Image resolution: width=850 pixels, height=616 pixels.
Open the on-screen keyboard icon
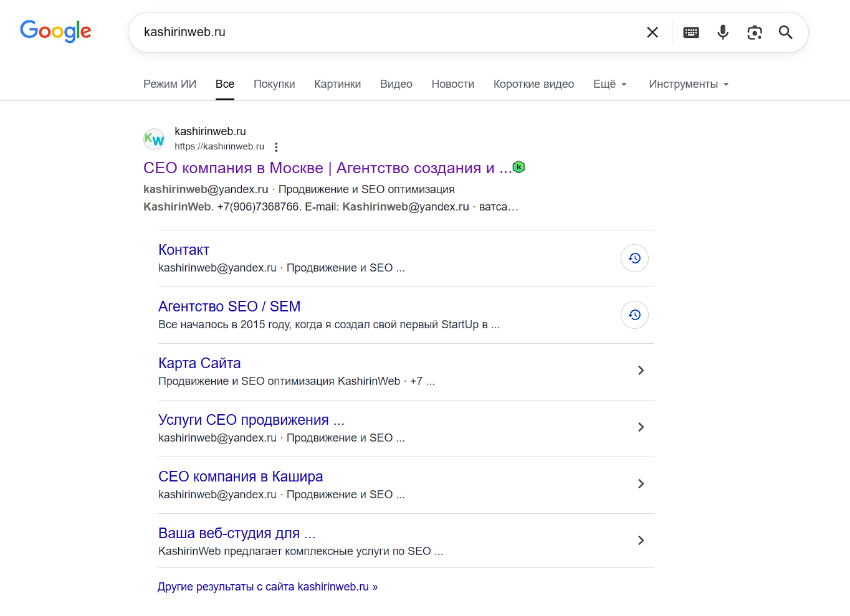click(690, 32)
